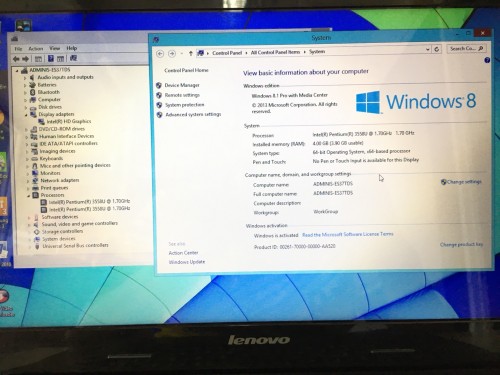Open help via the blue question mark icon

(487, 60)
